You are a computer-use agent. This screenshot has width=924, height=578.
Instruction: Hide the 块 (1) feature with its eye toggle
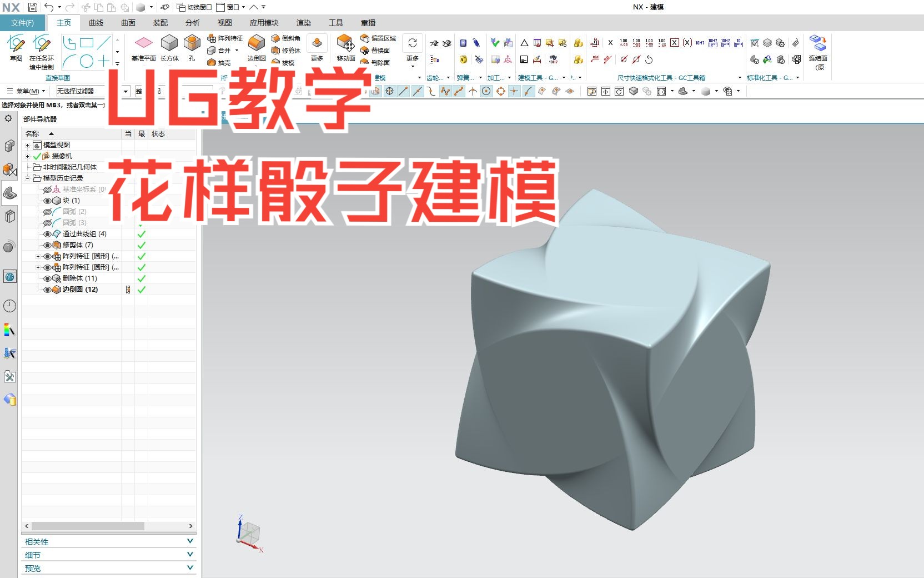pos(47,200)
